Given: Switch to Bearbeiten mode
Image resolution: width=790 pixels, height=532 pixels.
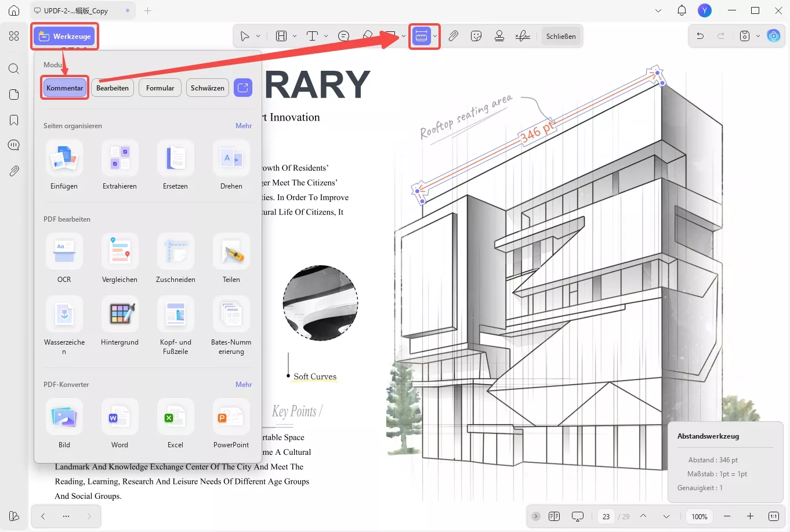Looking at the screenshot, I should [x=113, y=88].
